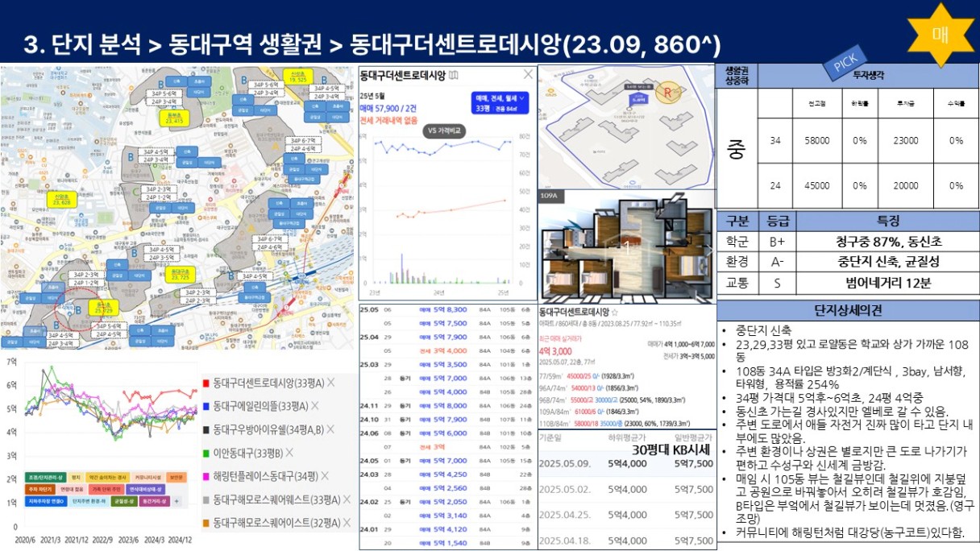Click the 110B/84m² listing line
Image resolution: width=980 pixels, height=551 pixels.
615,423
